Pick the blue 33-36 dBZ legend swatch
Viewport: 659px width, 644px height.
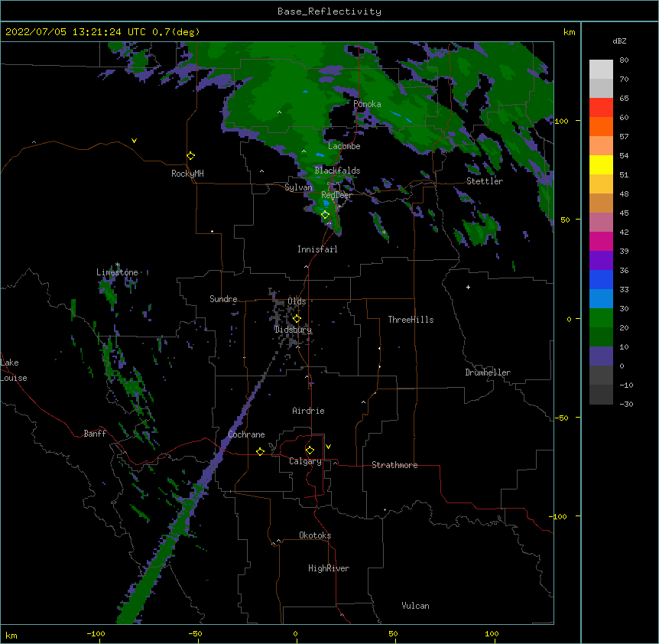click(601, 279)
